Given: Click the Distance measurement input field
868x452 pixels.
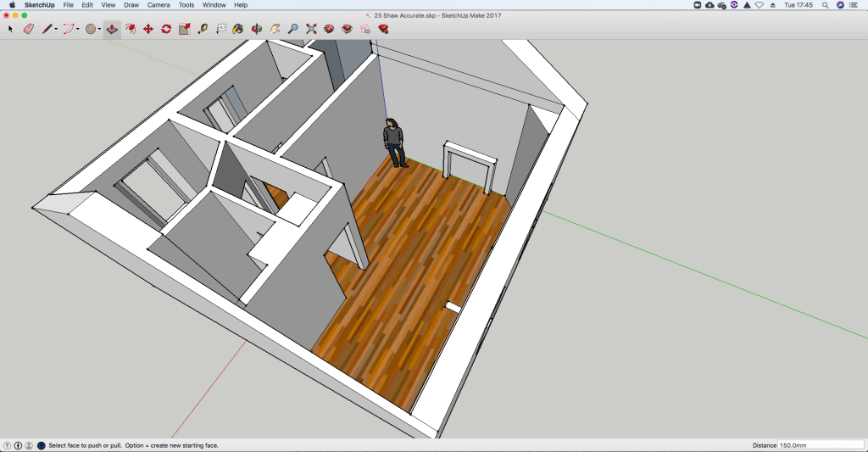Looking at the screenshot, I should pos(820,445).
